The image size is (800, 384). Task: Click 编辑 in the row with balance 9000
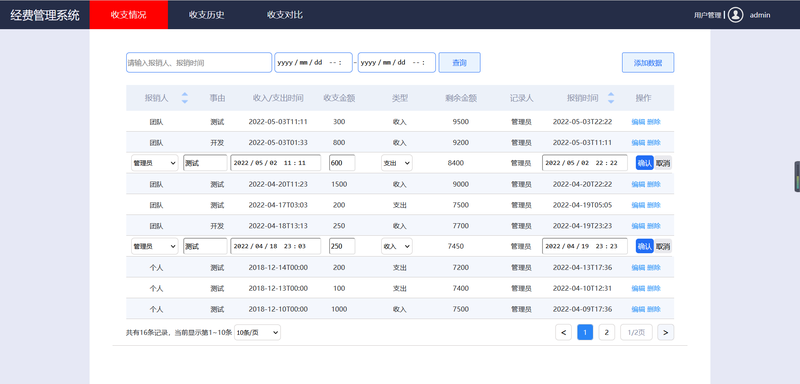638,184
